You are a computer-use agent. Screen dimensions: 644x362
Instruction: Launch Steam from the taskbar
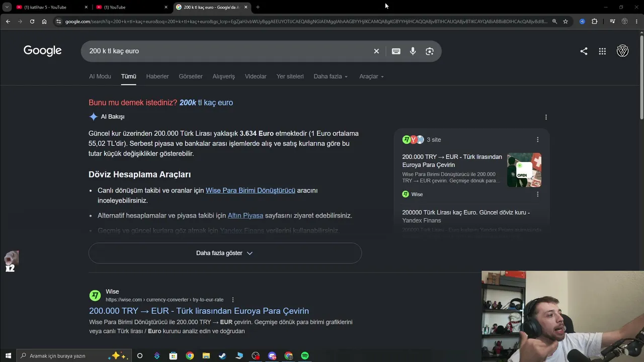pyautogui.click(x=222, y=356)
